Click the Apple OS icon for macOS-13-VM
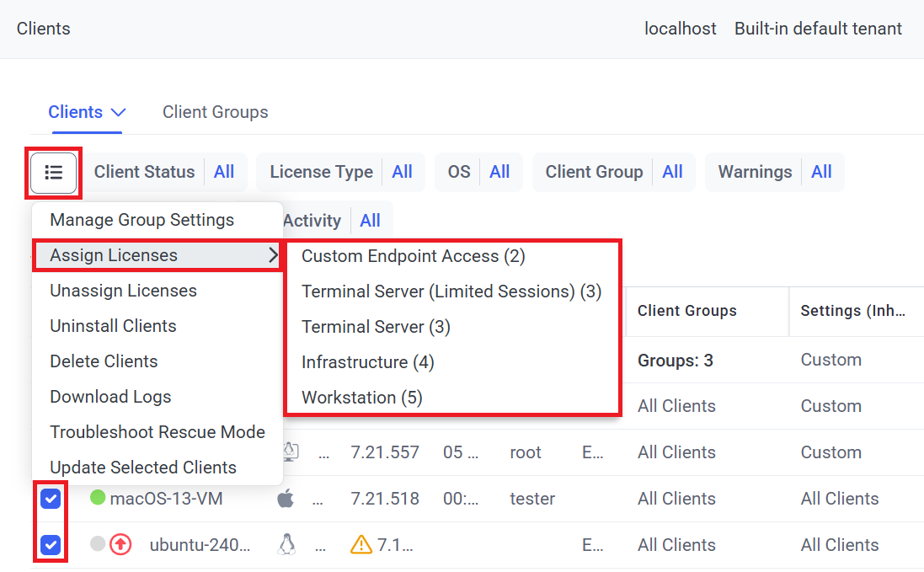The width and height of the screenshot is (924, 572). (286, 499)
